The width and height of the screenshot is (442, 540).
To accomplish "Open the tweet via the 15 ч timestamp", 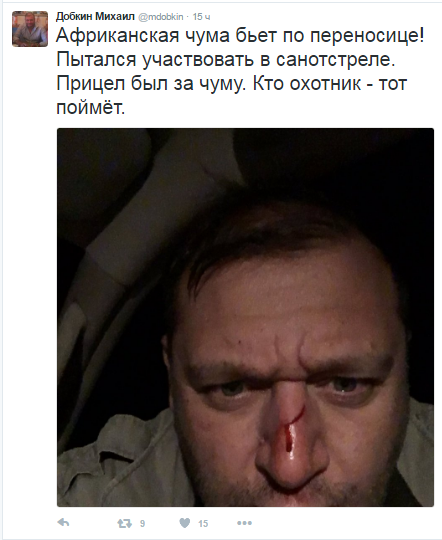I will [x=201, y=17].
